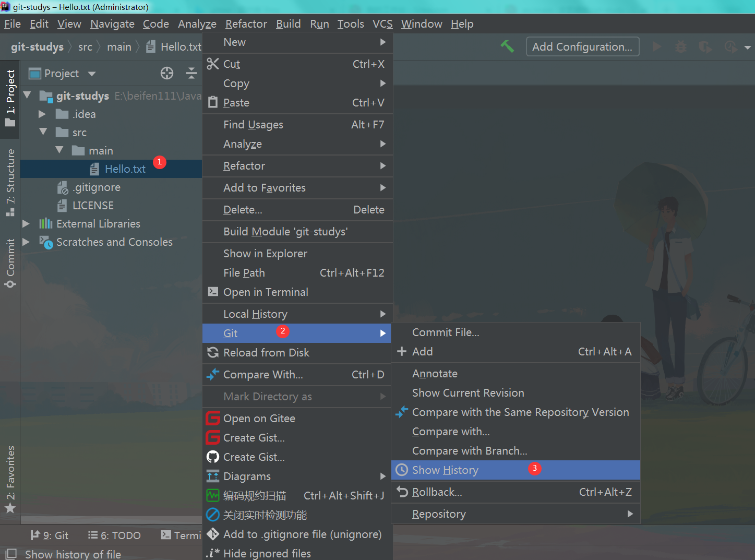
Task: Click the GitHub Create Gist... entry
Action: point(297,457)
